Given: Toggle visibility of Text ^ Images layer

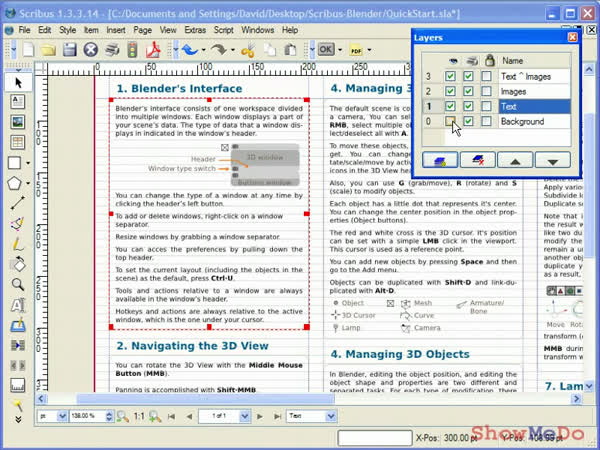Looking at the screenshot, I should (x=450, y=76).
